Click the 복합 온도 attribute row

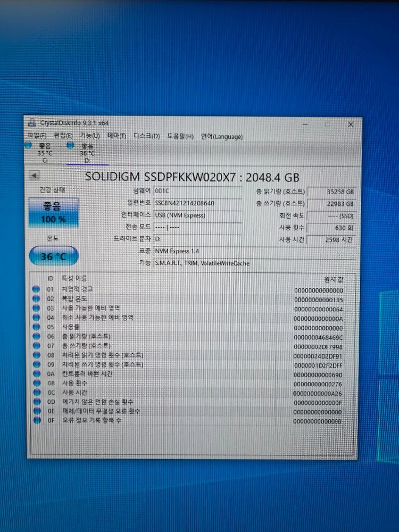[192, 299]
